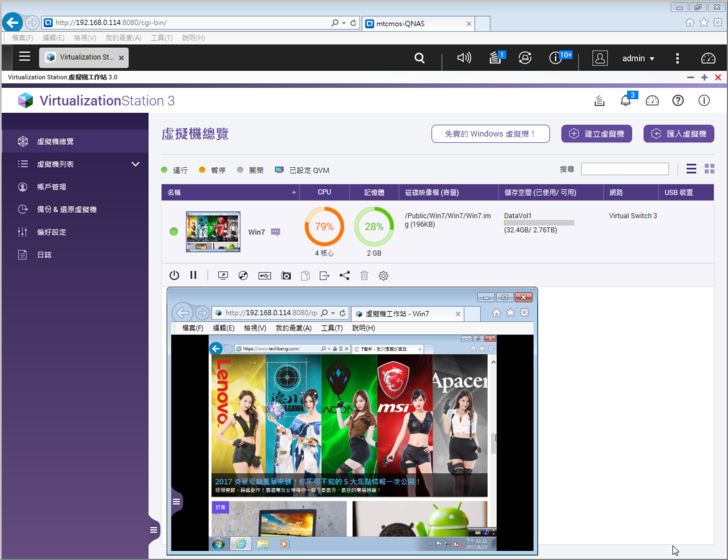The height and width of the screenshot is (560, 728).
Task: Open the VM console display icon
Action: point(222,275)
